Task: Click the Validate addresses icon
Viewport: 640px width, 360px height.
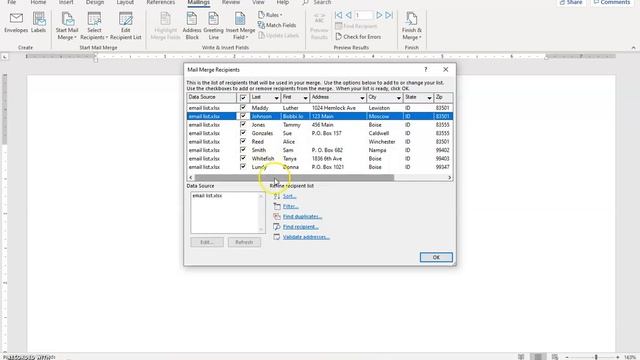Action: (x=277, y=237)
